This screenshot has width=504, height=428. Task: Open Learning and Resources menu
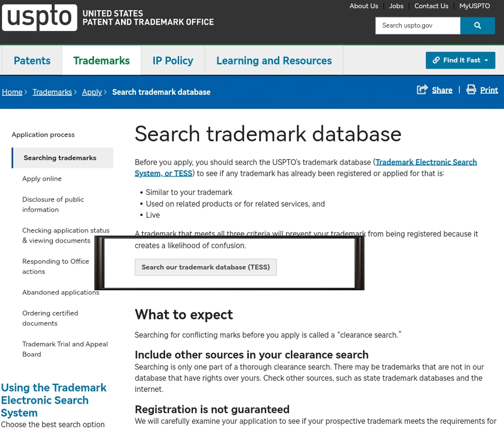[x=274, y=61]
